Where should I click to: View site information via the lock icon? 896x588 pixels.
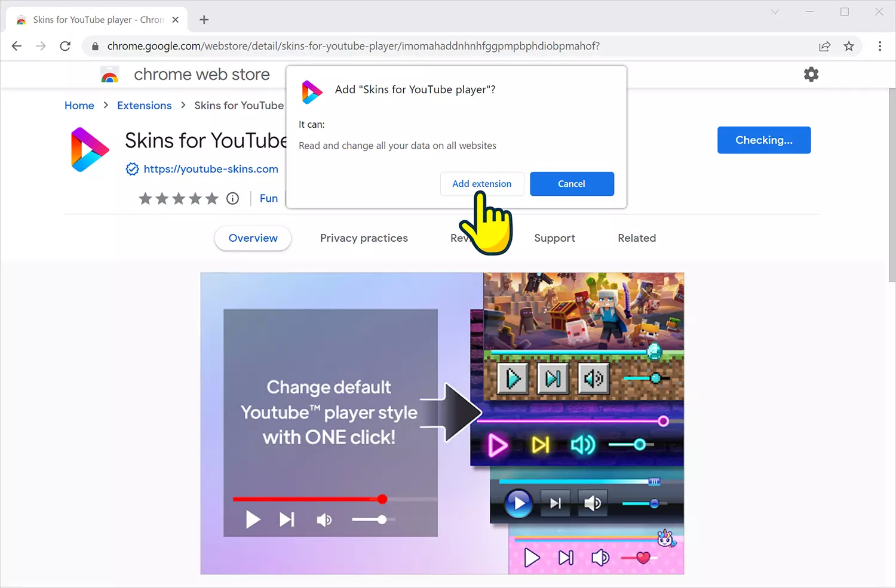click(95, 46)
